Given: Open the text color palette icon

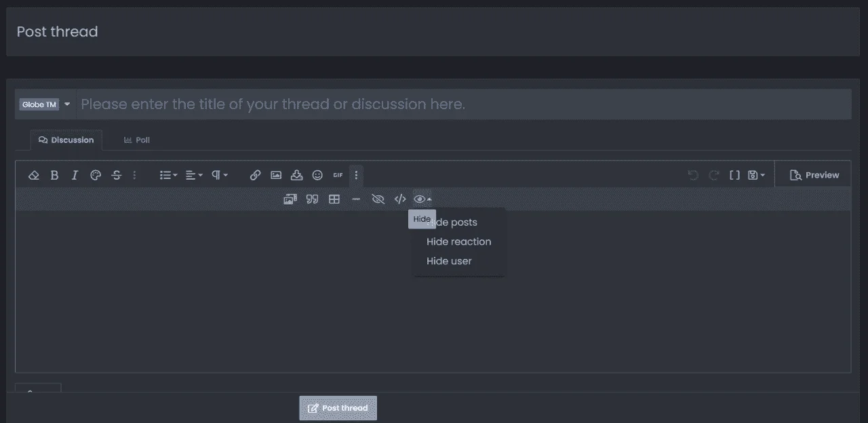Looking at the screenshot, I should click(x=96, y=175).
